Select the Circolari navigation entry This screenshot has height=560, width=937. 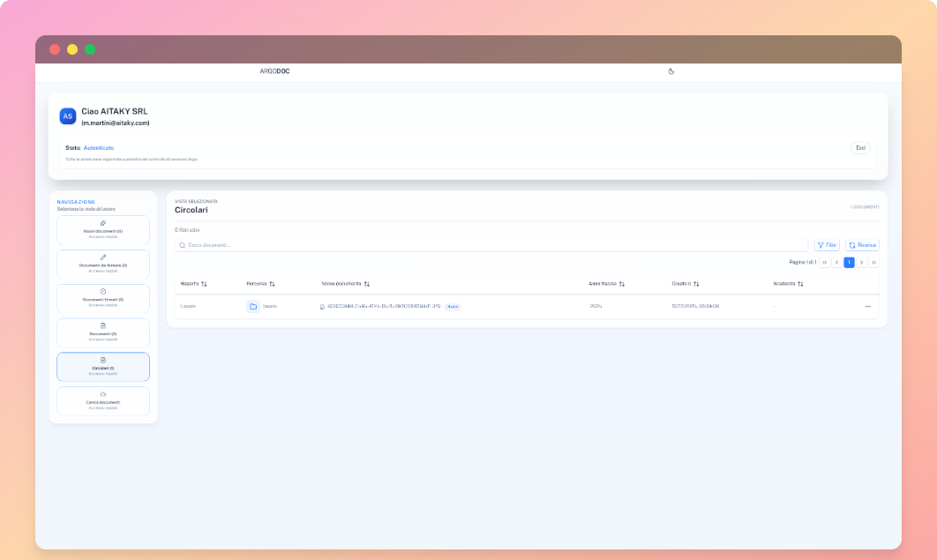point(103,367)
